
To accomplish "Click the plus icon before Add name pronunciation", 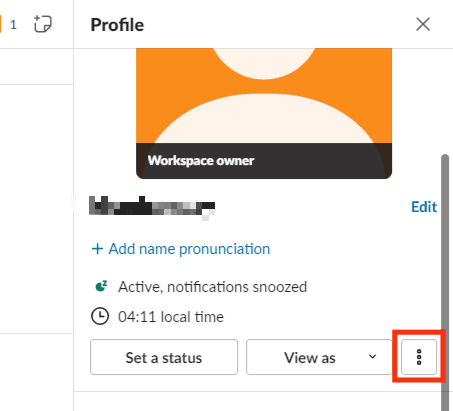I will [97, 249].
